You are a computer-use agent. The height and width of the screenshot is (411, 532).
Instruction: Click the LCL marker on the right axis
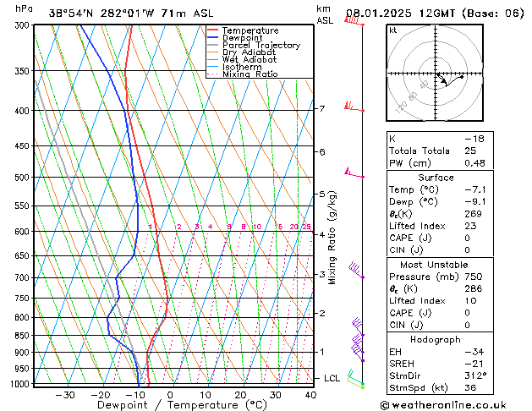(x=332, y=378)
